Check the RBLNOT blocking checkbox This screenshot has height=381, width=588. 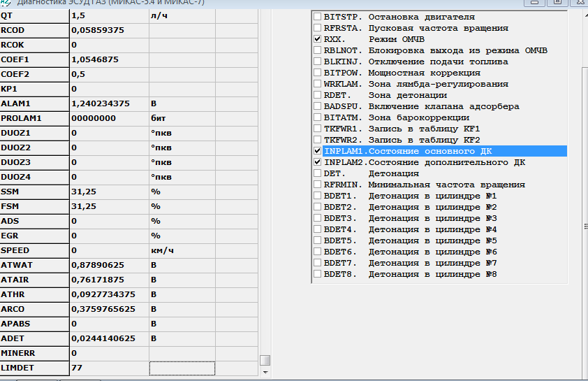coord(317,50)
